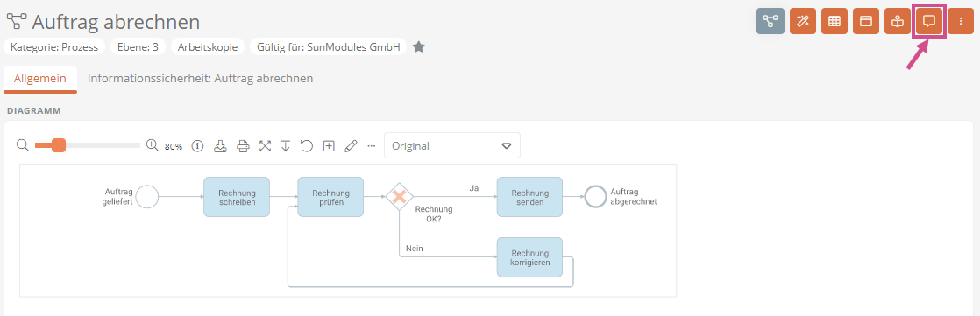This screenshot has height=316, width=980.
Task: Reset diagram view with undo arrow
Action: (307, 146)
